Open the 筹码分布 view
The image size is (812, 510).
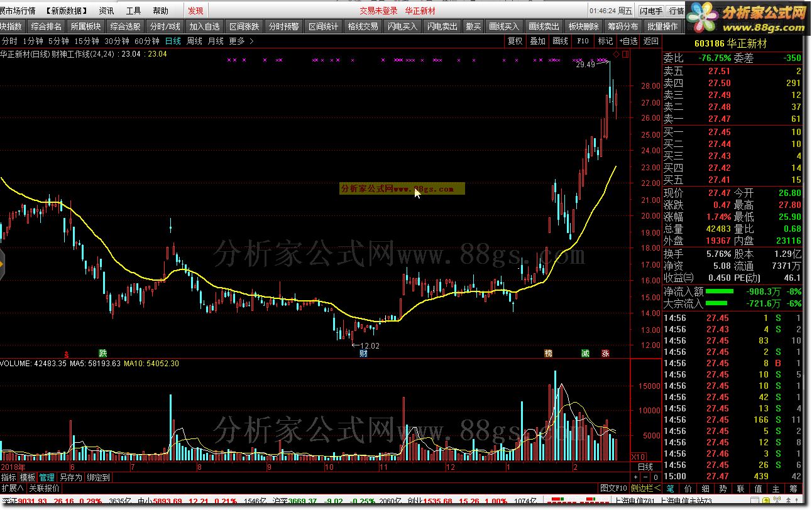(x=623, y=26)
